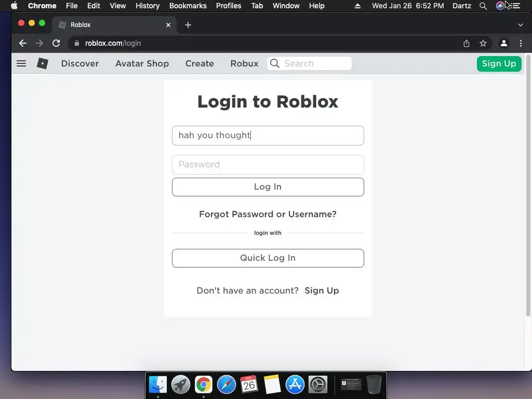Open the Avatar Shop link
This screenshot has width=532, height=399.
[x=142, y=63]
